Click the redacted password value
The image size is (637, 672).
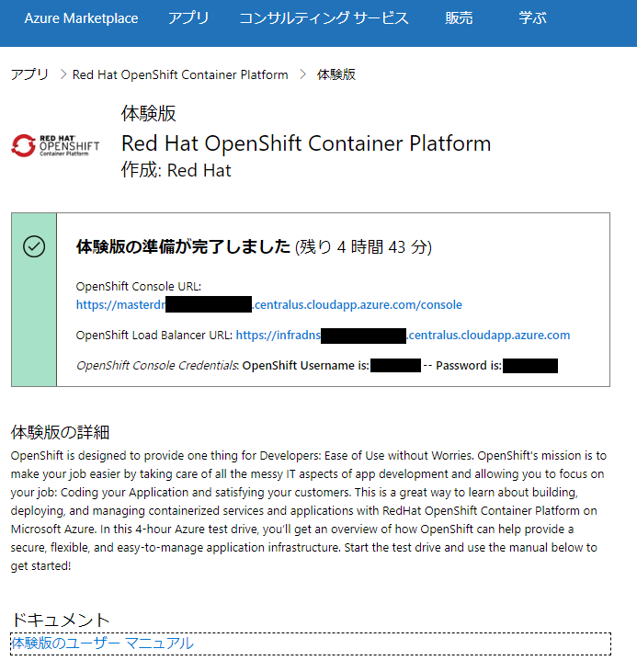point(530,366)
